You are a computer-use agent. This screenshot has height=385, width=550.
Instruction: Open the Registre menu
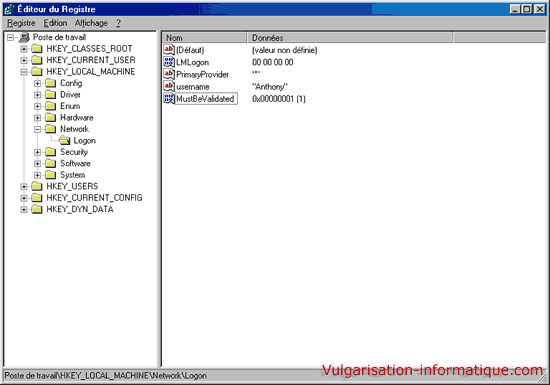pyautogui.click(x=21, y=23)
